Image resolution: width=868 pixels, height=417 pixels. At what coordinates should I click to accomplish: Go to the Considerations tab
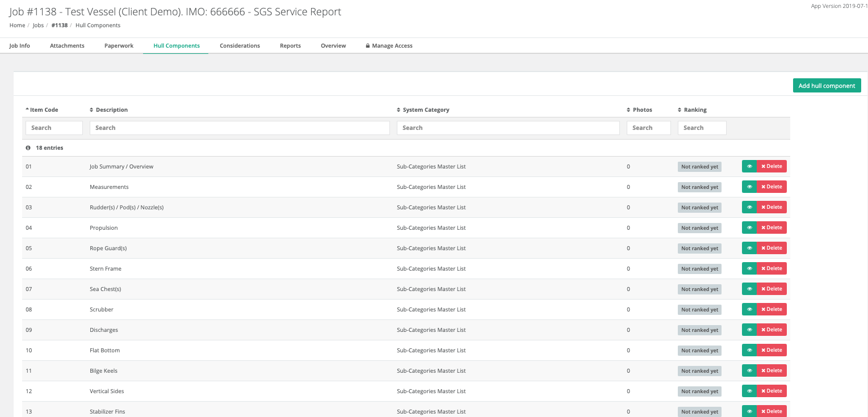pos(240,46)
